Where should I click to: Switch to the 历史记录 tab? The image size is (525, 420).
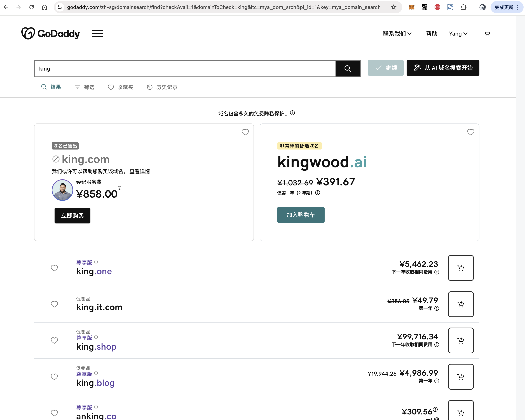tap(162, 87)
